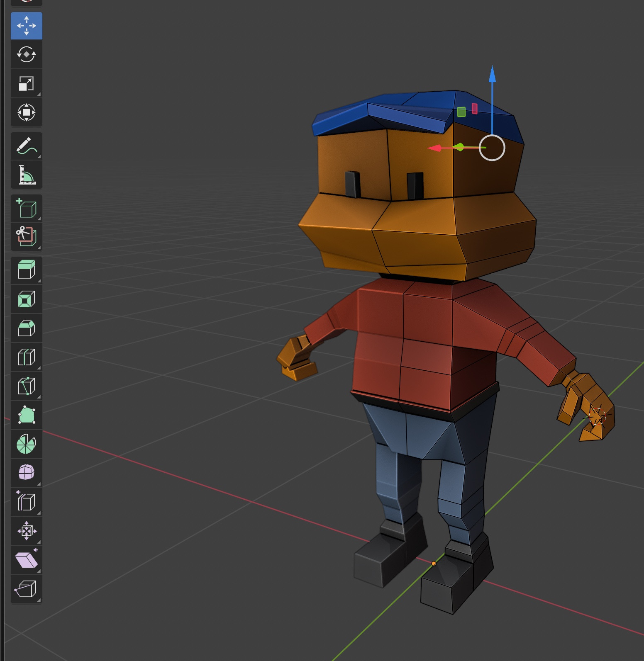Viewport: 644px width, 661px height.
Task: Select the Extrude Region tool
Action: [27, 270]
